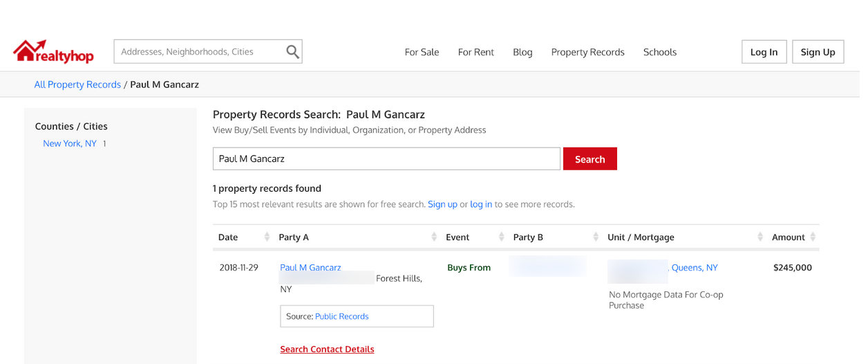The height and width of the screenshot is (364, 868).
Task: Filter by New York, NY county
Action: (70, 144)
